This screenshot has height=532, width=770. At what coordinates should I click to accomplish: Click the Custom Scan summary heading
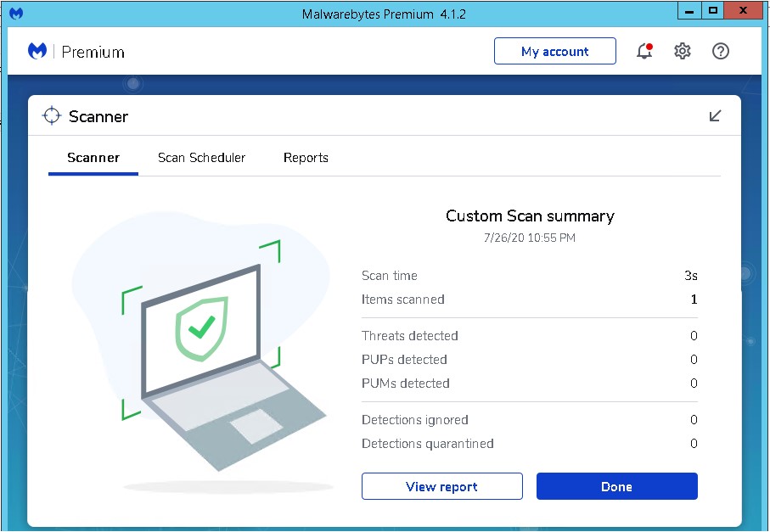(530, 216)
